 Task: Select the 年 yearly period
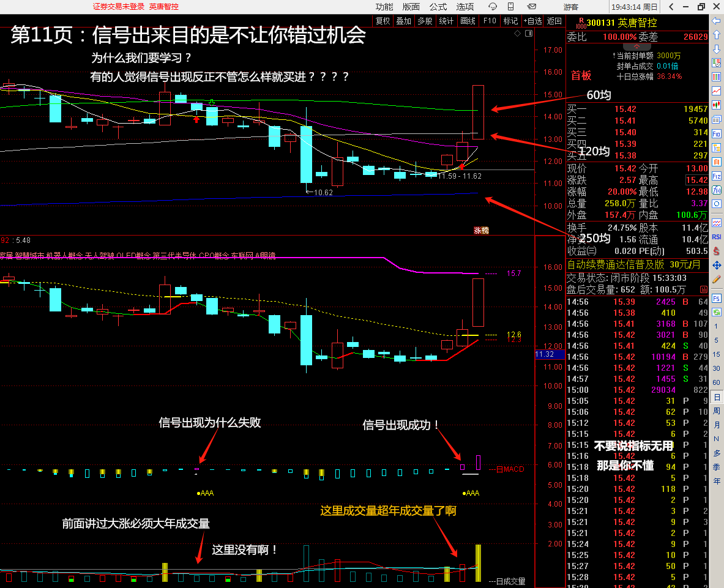tap(716, 481)
